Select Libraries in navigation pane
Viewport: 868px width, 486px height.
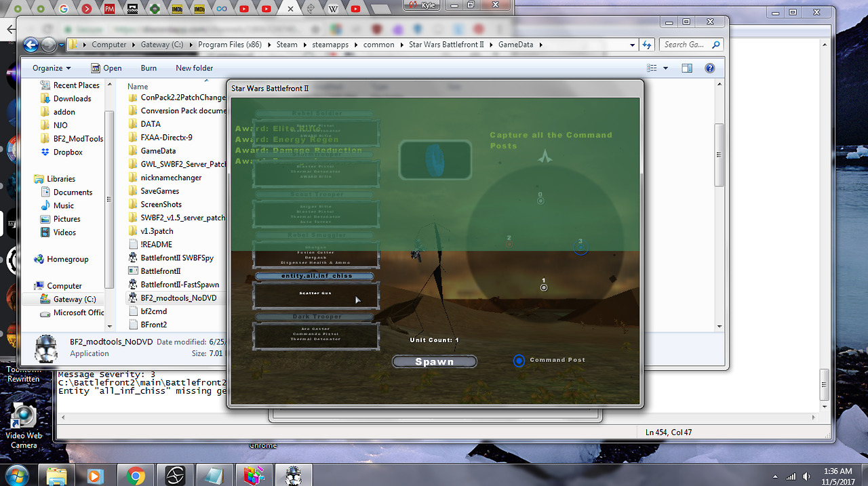coord(54,179)
